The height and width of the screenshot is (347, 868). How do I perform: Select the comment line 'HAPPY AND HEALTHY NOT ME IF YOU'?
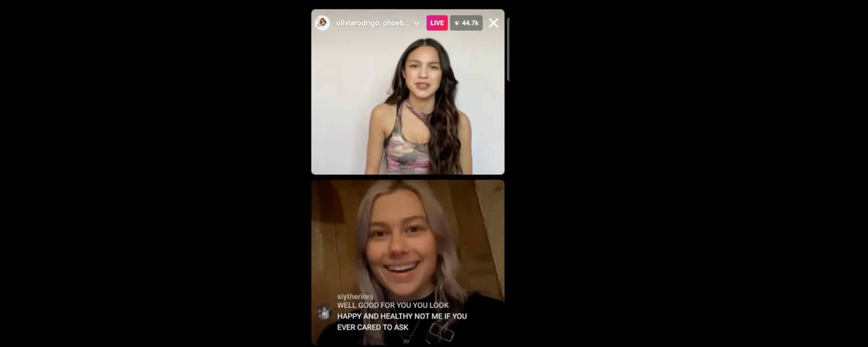click(402, 316)
